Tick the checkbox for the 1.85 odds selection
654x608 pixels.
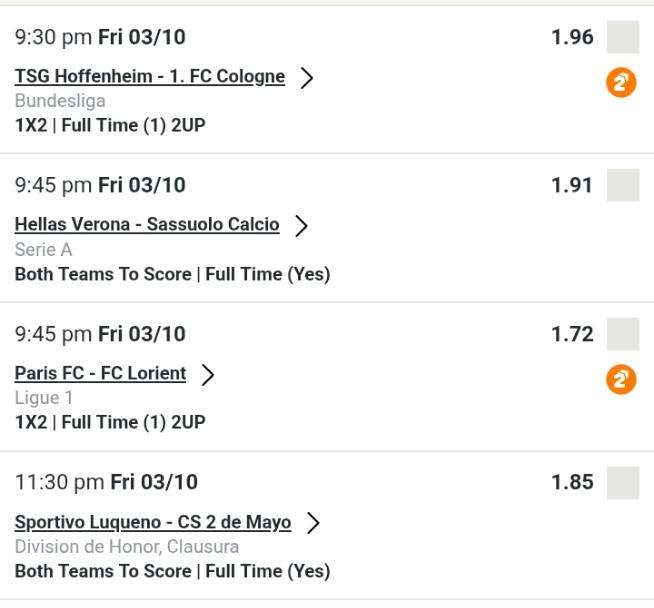point(622,482)
